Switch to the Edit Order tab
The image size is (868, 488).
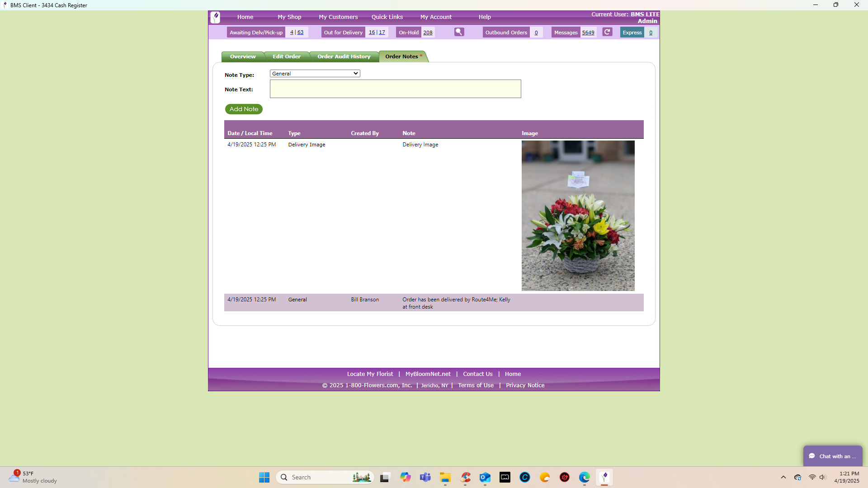pos(286,56)
